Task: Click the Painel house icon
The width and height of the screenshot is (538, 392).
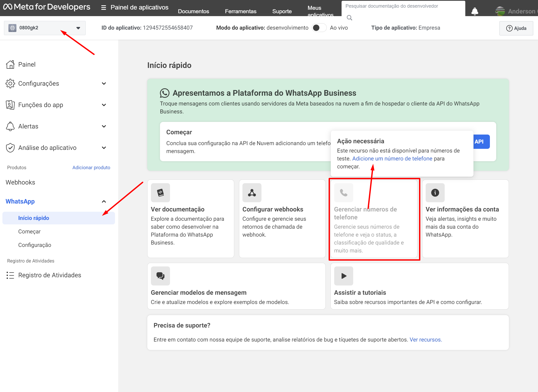Action: (x=10, y=64)
